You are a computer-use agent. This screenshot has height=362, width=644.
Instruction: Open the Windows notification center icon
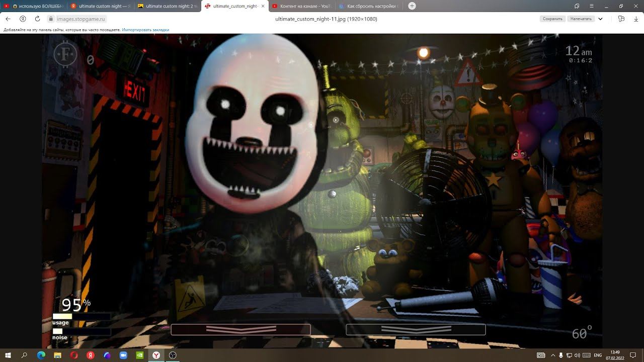click(633, 355)
